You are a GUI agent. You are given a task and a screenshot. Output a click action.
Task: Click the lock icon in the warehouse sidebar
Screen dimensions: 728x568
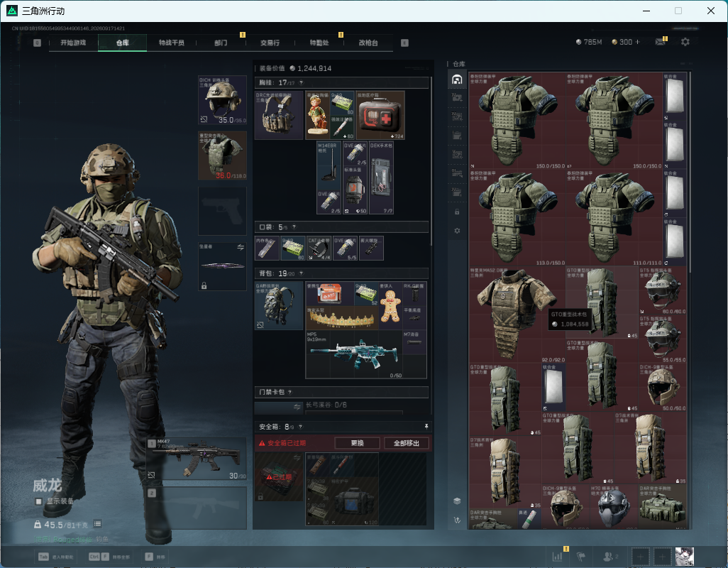coord(457,212)
